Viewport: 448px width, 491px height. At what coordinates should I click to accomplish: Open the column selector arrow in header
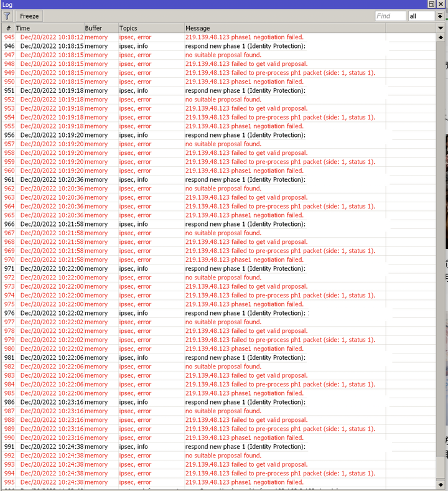pos(441,28)
